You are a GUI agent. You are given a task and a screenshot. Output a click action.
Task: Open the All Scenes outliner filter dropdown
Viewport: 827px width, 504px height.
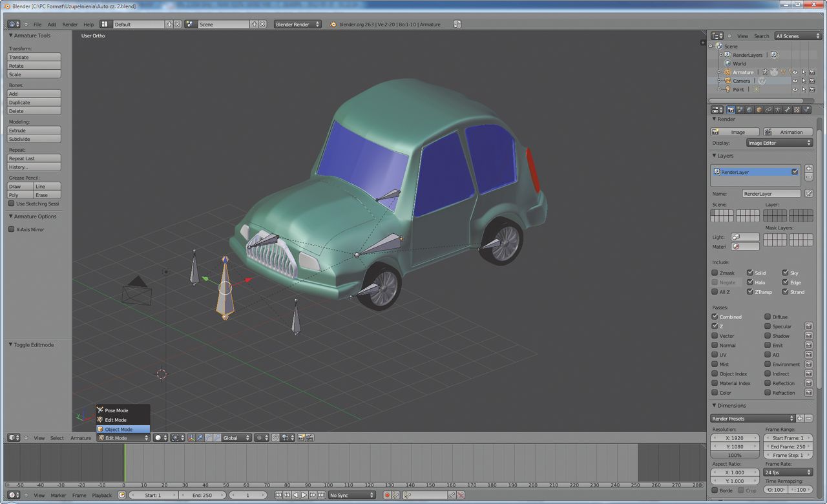coord(797,36)
